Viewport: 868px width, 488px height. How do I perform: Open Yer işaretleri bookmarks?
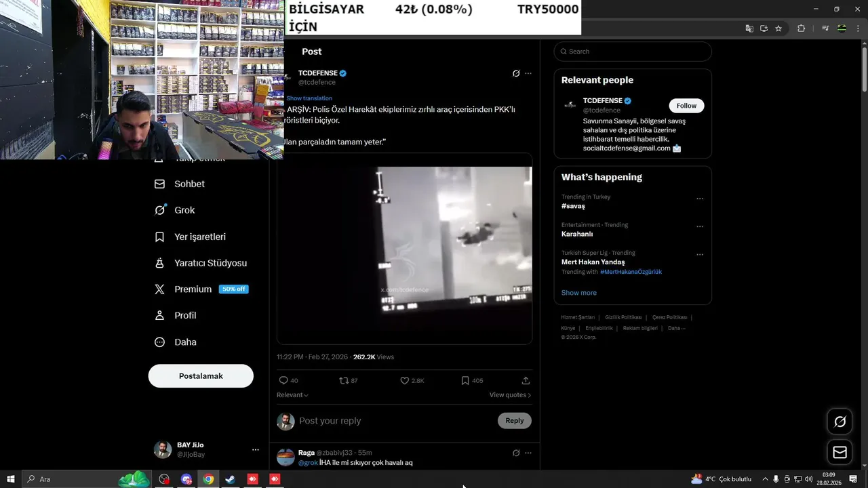[x=190, y=237]
